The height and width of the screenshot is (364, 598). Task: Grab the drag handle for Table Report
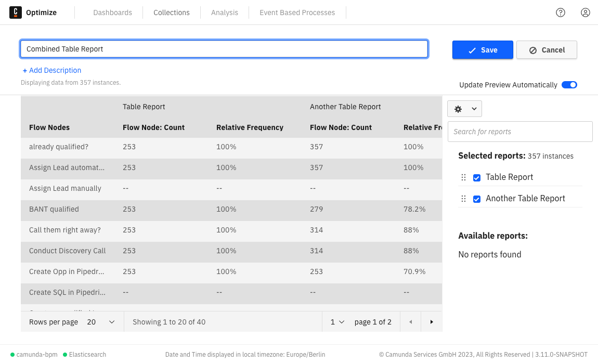[x=463, y=177]
